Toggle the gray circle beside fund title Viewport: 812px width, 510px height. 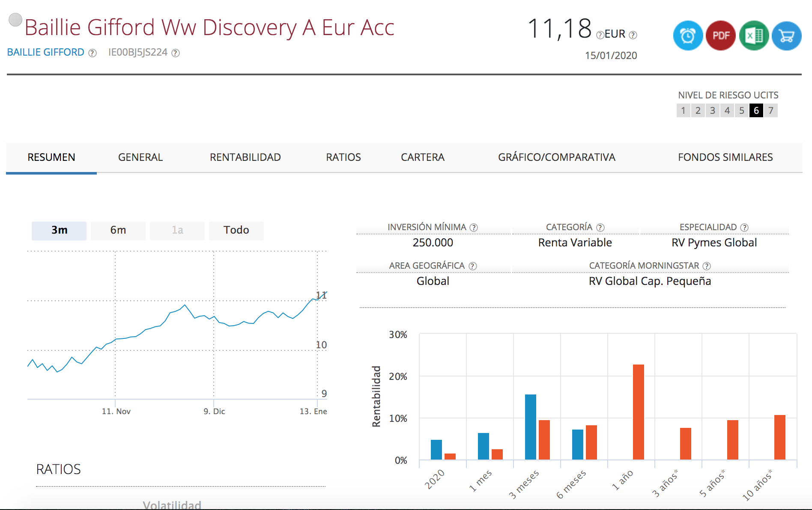pos(15,20)
